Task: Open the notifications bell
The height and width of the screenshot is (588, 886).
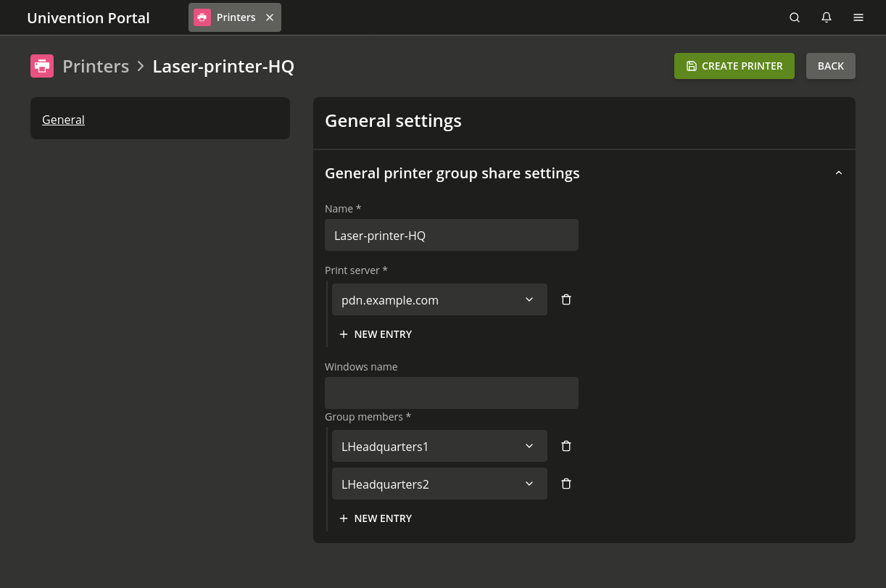Action: point(827,17)
